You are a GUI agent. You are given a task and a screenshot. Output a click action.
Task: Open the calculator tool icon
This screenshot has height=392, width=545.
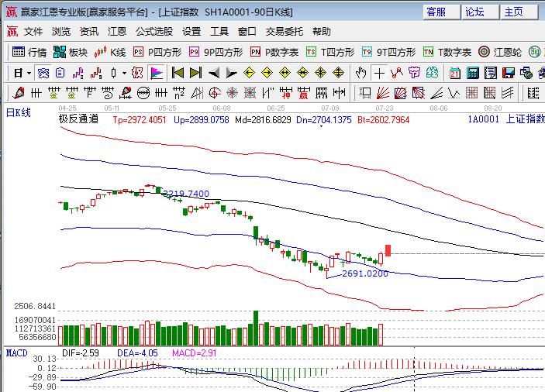pyautogui.click(x=473, y=73)
